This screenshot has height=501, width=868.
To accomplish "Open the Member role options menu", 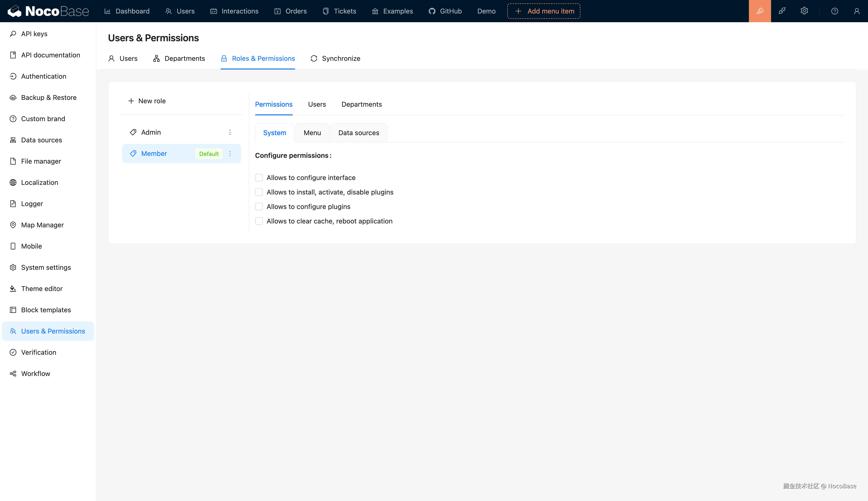I will click(230, 153).
